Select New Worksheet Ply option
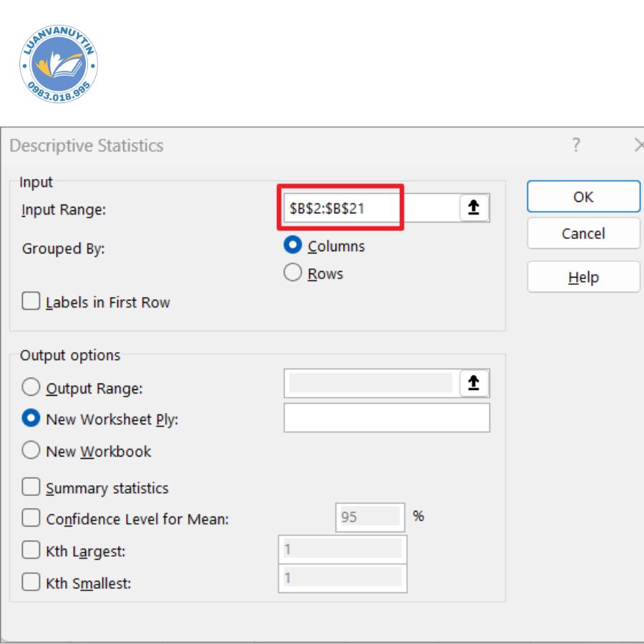This screenshot has height=644, width=644. coord(31,419)
